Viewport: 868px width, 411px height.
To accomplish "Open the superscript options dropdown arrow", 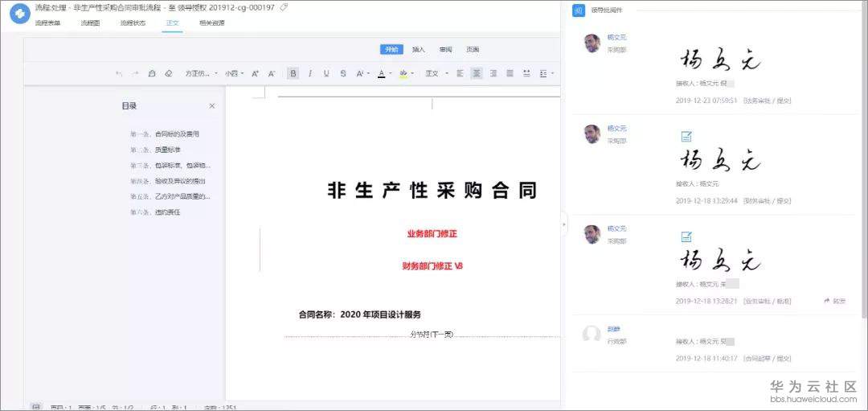I will [x=368, y=73].
